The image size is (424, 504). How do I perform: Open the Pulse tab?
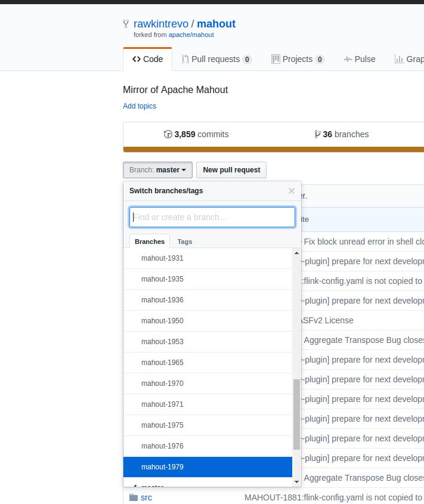pos(360,59)
